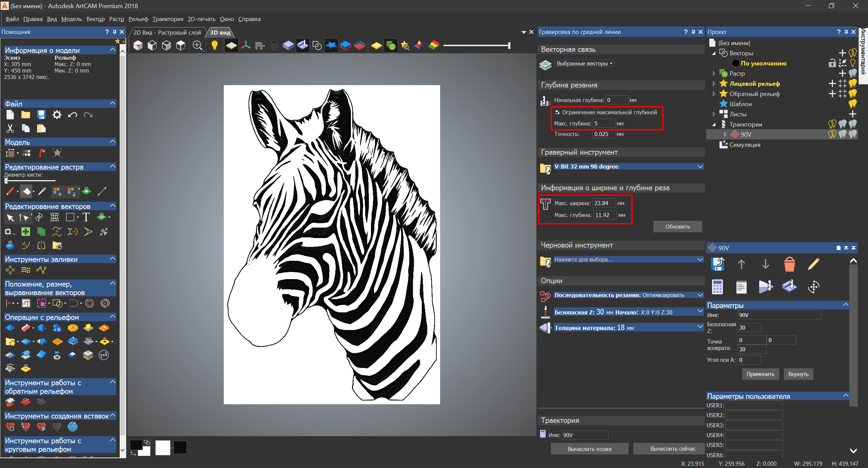Click the Undo arrow icon in the Файл section
Screen dimensions: 868x468
tap(72, 115)
